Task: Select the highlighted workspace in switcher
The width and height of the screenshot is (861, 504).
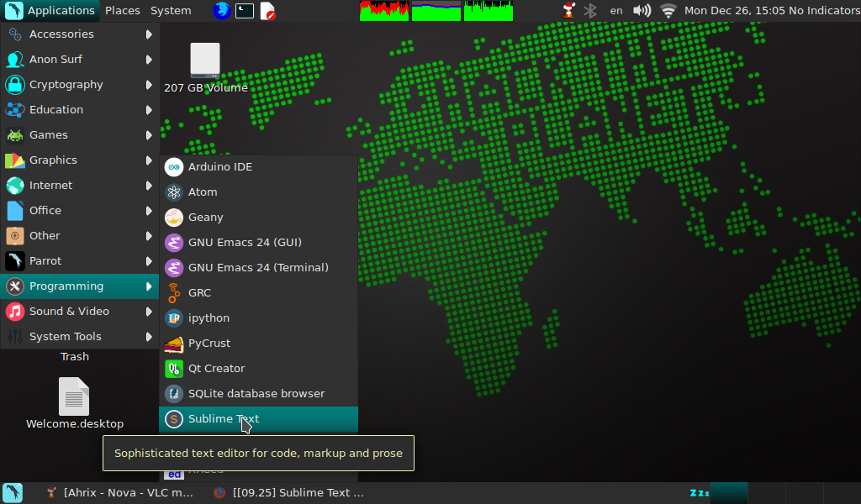Action: coord(729,492)
